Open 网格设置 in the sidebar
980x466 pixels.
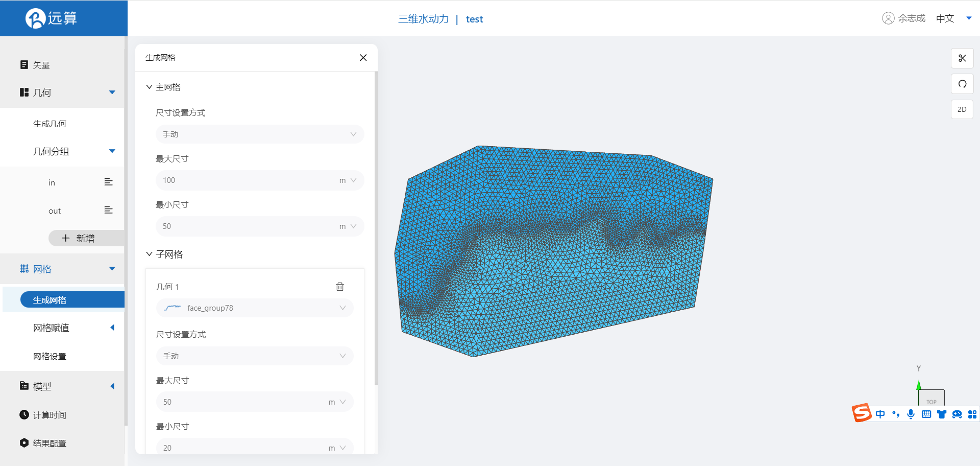[50, 356]
